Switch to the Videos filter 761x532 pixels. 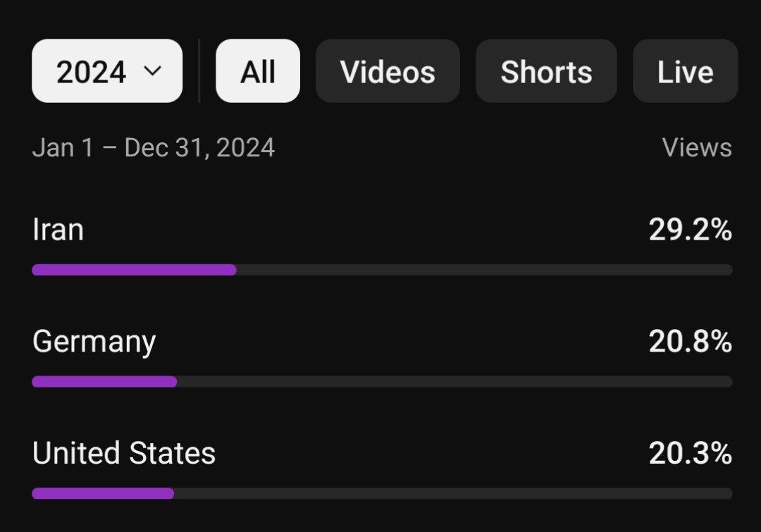pos(388,71)
